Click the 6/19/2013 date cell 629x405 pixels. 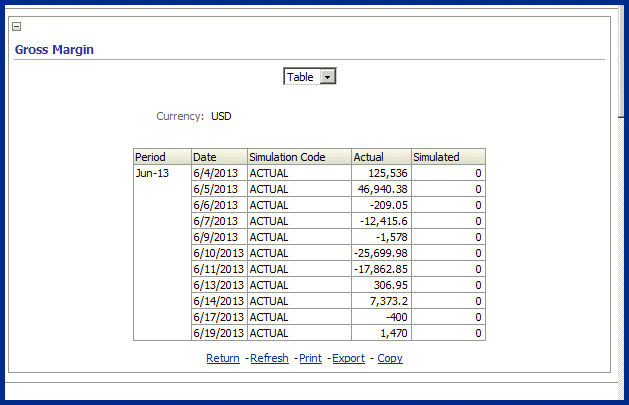coord(219,333)
